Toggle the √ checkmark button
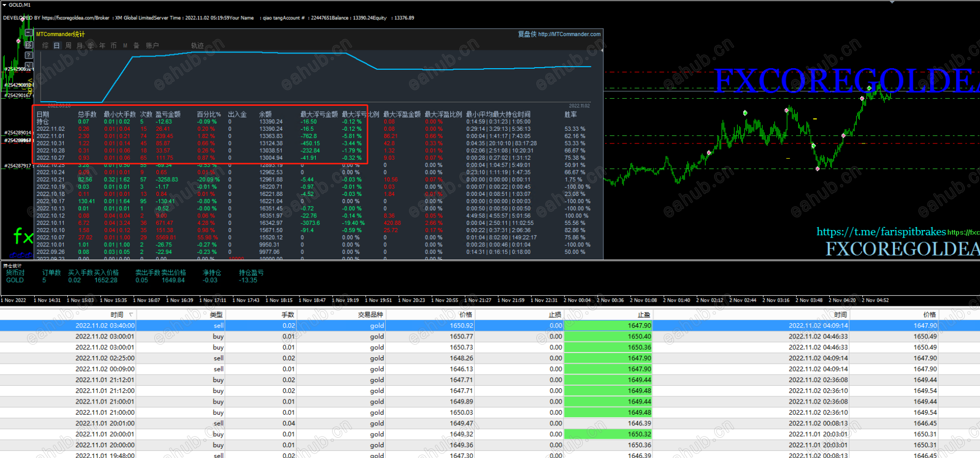Screen dimensions: 980x458 [x=29, y=65]
